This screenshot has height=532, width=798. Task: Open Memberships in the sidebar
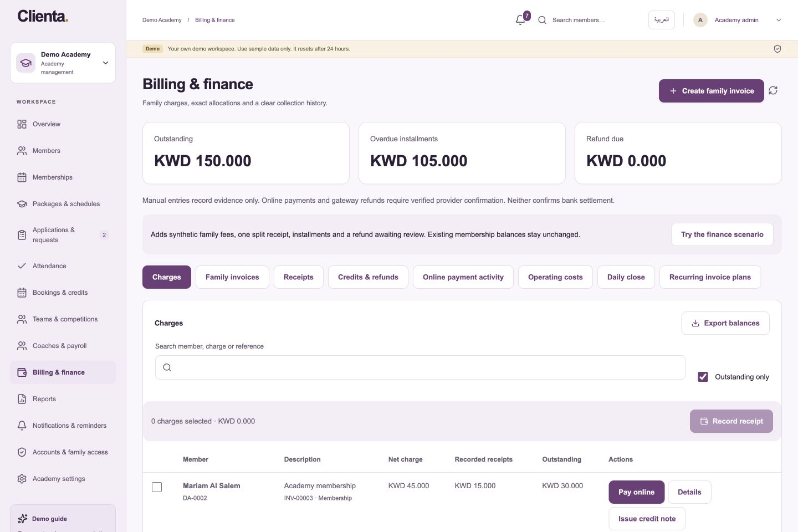click(63, 177)
